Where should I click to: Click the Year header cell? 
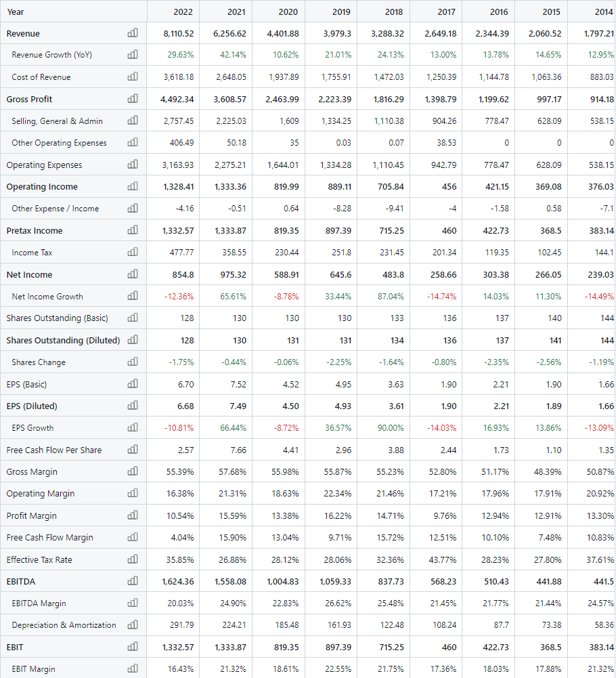tap(74, 12)
